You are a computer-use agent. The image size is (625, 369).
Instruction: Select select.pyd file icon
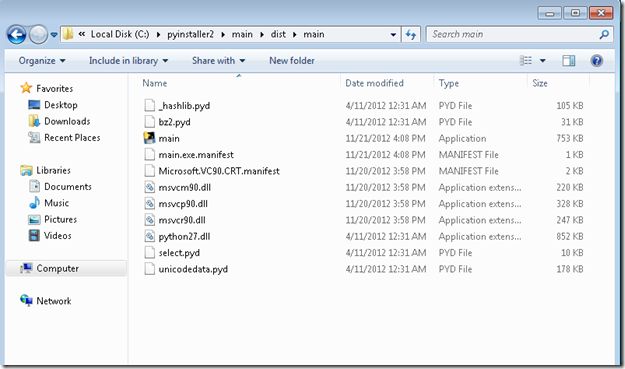click(149, 252)
